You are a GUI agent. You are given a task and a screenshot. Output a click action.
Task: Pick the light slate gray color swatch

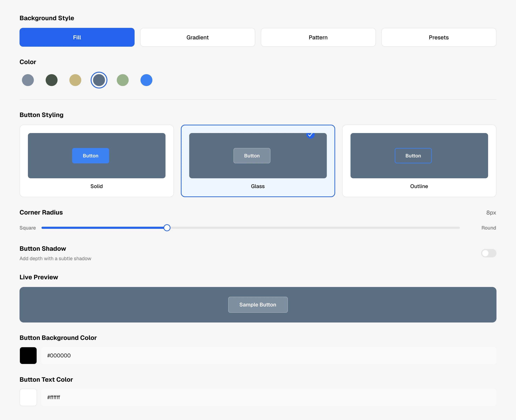(28, 80)
